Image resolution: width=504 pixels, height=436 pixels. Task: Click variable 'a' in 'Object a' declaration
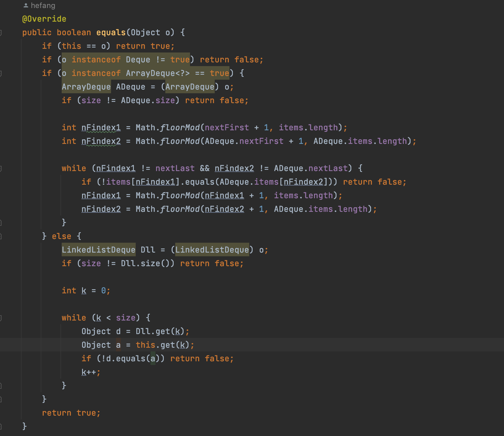[x=118, y=345]
